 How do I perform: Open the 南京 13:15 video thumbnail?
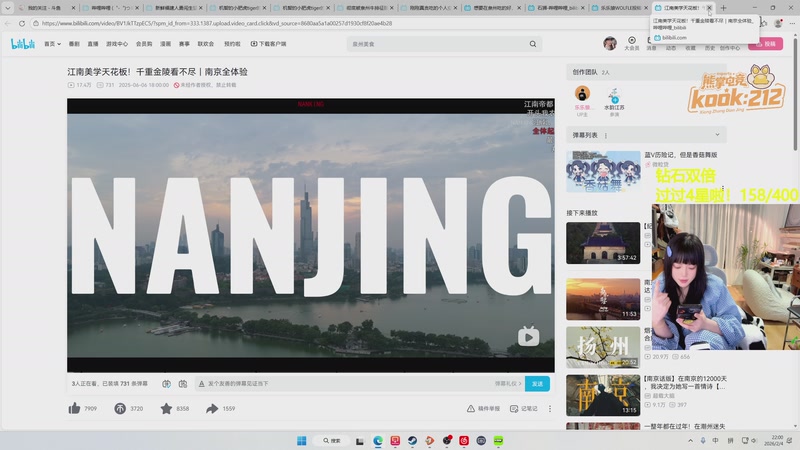[x=603, y=395]
